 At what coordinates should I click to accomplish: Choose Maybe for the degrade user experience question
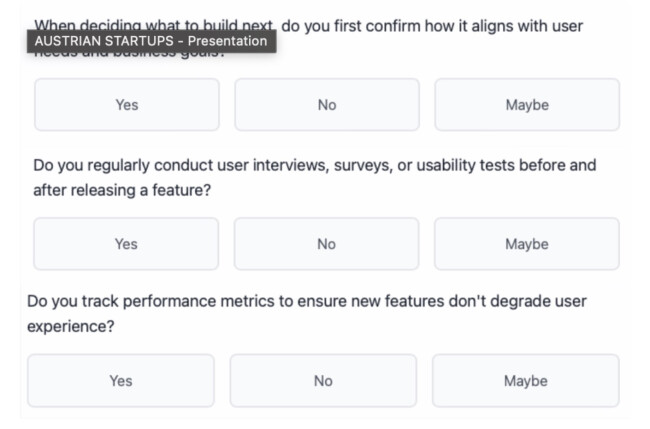[x=525, y=381]
